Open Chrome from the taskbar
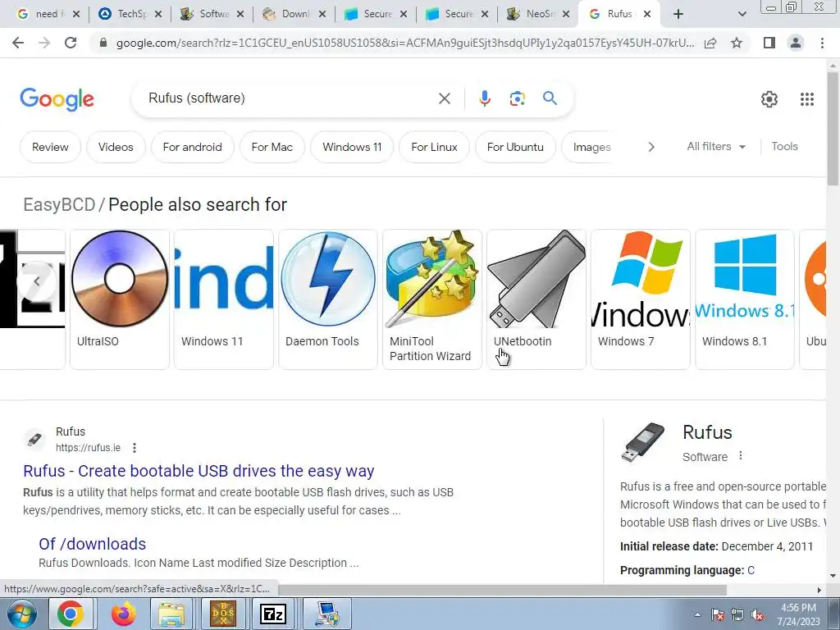Screen dimensions: 840x630 click(71, 614)
